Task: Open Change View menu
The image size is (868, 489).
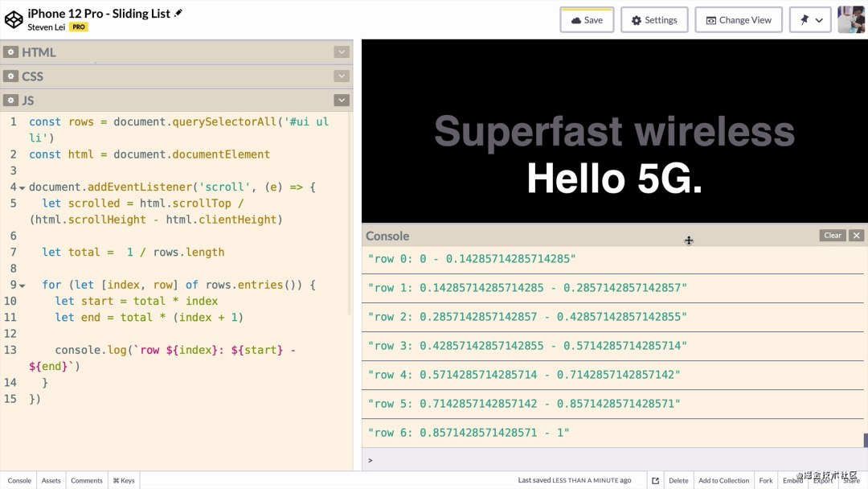Action: pos(739,20)
